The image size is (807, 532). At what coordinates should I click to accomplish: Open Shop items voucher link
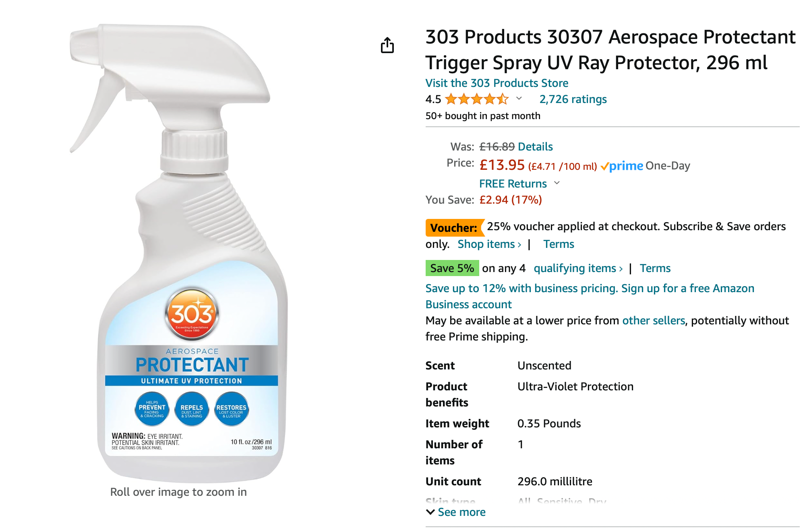pos(489,244)
